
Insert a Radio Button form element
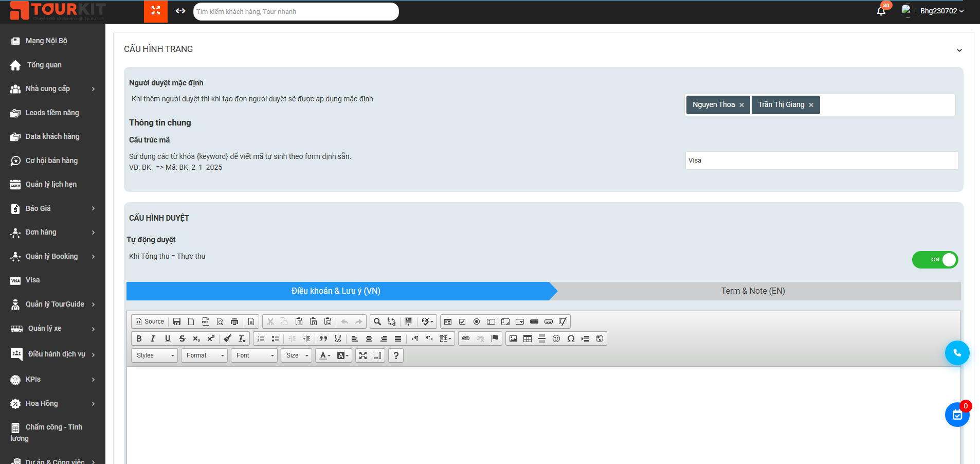(x=477, y=322)
